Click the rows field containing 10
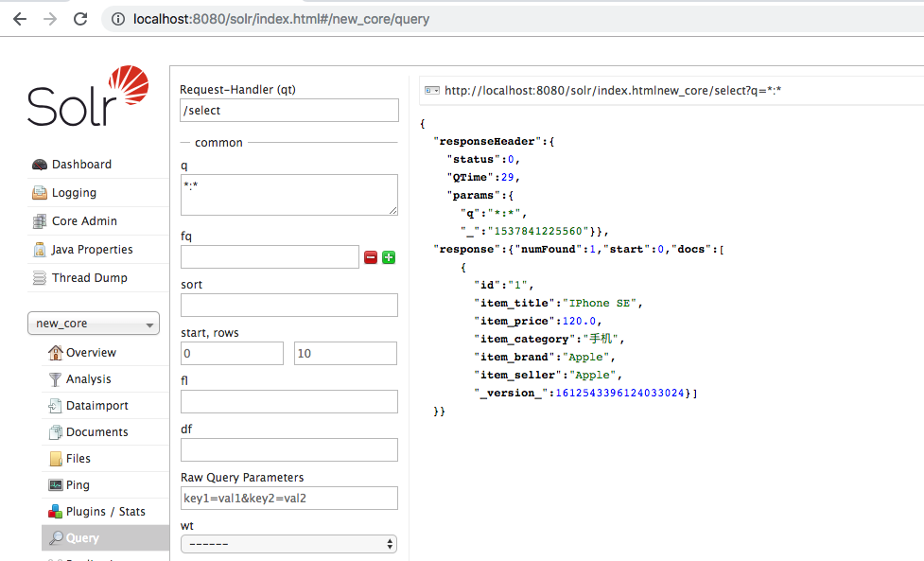Viewport: 924px width, 561px height. coord(345,354)
